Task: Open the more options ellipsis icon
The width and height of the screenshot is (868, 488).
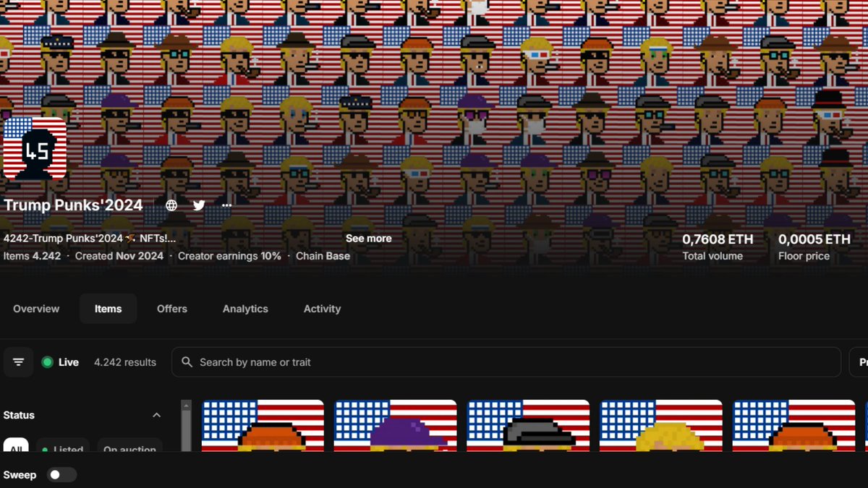Action: point(226,205)
